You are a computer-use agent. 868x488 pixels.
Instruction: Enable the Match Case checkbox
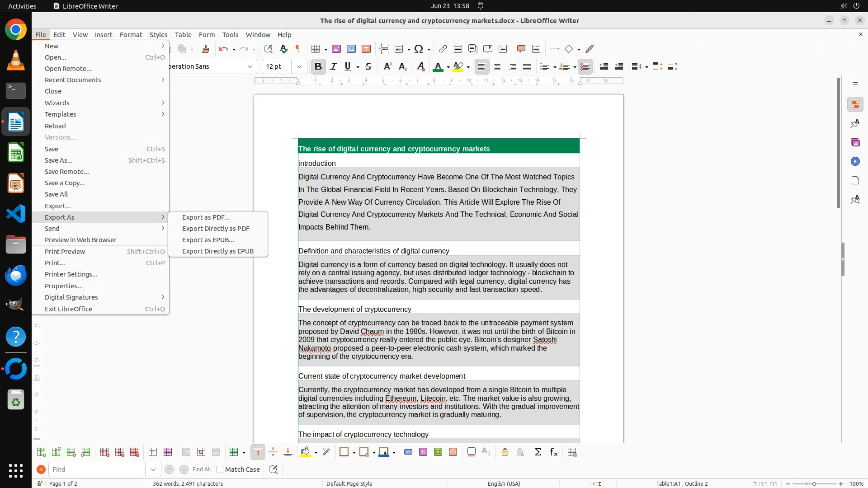coord(220,469)
